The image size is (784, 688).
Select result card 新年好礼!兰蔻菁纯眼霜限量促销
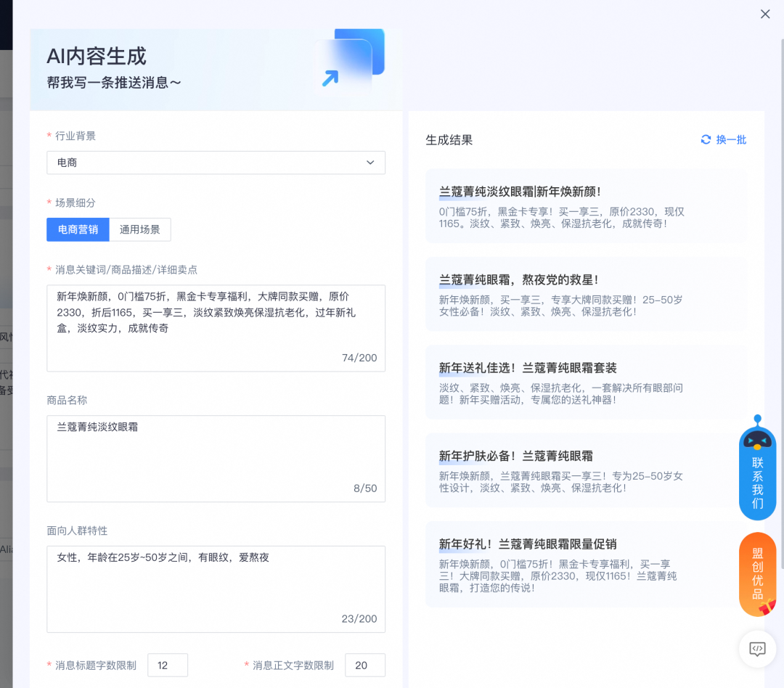(586, 564)
